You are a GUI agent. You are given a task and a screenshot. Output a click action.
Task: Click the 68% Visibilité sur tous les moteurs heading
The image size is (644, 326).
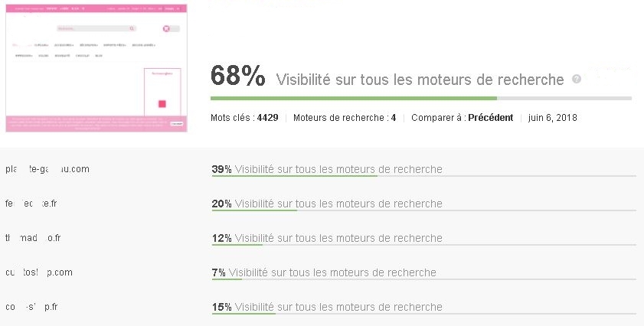pos(387,77)
